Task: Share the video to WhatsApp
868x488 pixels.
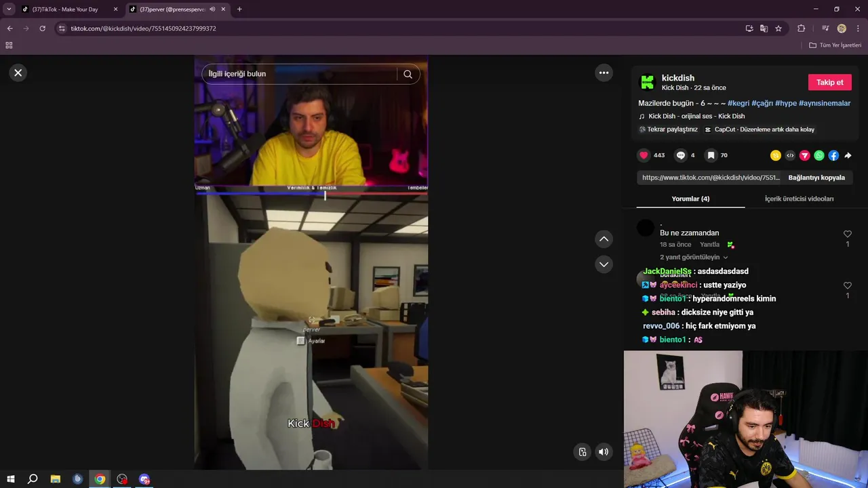Action: (819, 155)
